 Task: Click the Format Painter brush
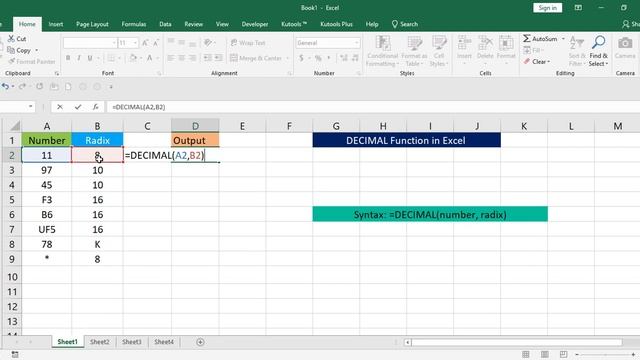click(x=11, y=62)
